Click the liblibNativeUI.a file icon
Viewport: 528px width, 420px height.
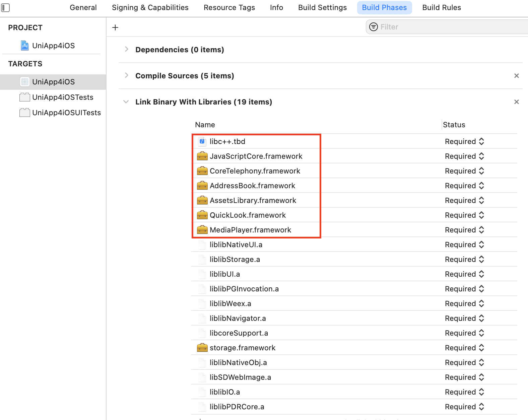202,244
